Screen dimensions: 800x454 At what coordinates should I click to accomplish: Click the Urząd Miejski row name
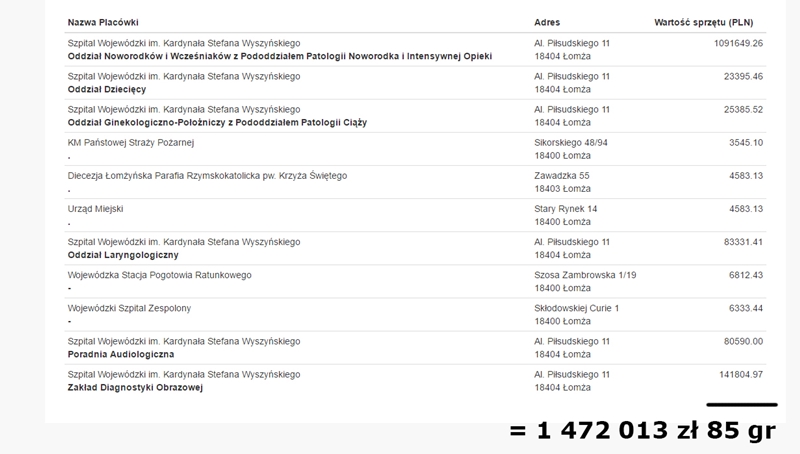[x=95, y=209]
